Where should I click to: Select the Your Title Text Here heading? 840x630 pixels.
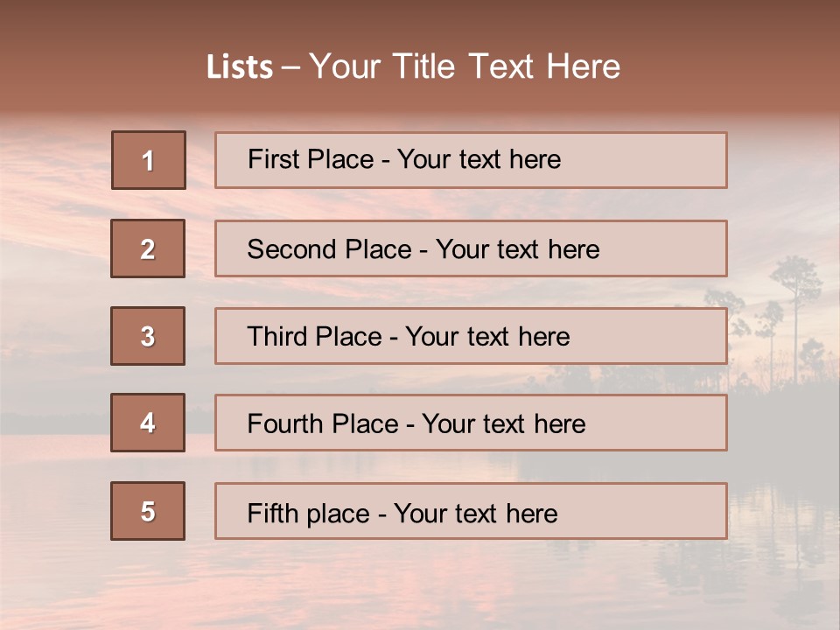(x=465, y=66)
